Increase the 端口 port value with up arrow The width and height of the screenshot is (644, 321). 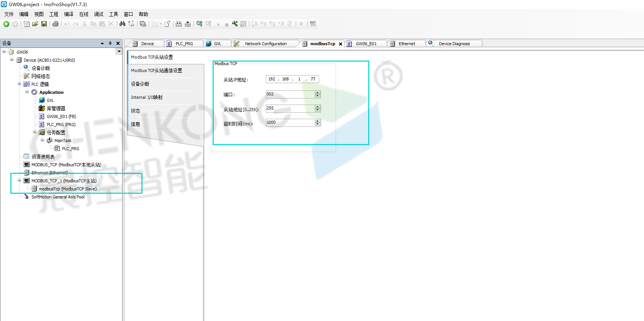coord(317,92)
